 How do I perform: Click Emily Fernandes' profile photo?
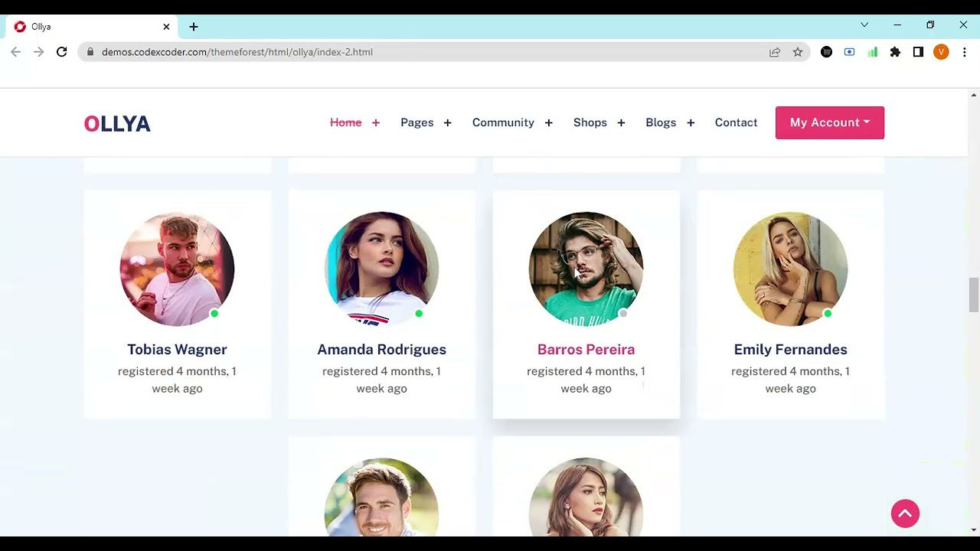point(790,269)
